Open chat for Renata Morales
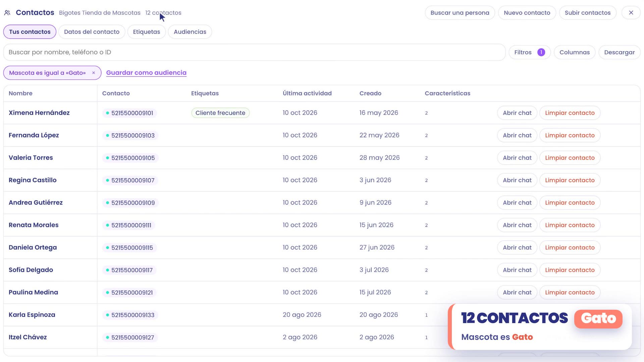This screenshot has width=644, height=362. tap(517, 225)
